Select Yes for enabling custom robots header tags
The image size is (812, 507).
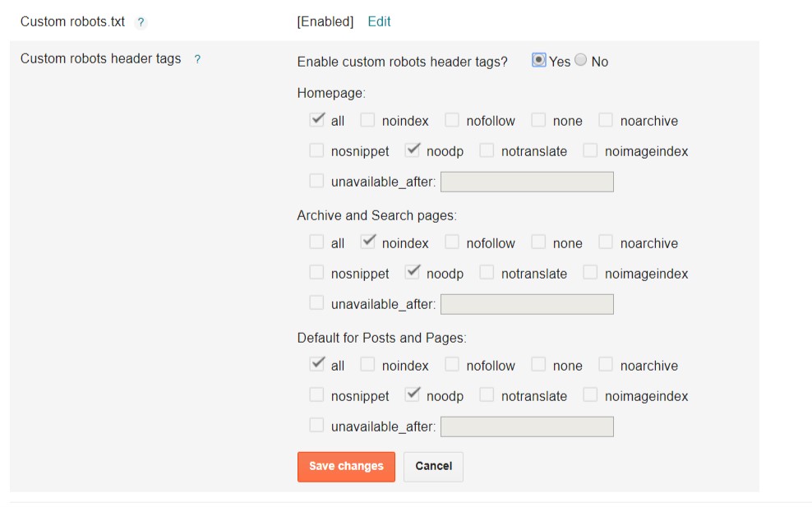539,60
